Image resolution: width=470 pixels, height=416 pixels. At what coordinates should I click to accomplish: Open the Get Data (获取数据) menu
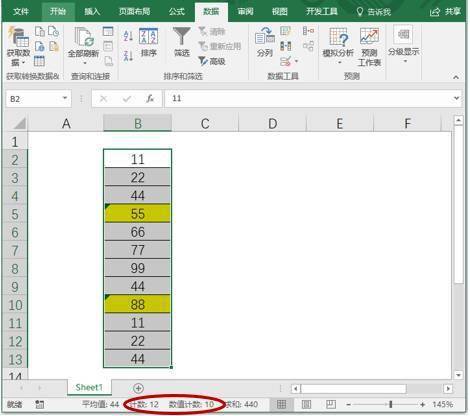(x=18, y=47)
